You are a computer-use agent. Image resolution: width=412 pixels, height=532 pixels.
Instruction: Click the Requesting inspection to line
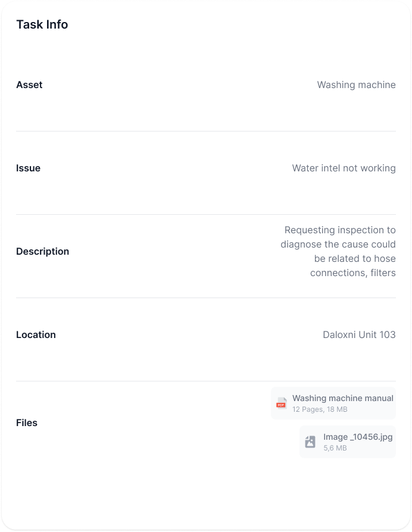(340, 230)
